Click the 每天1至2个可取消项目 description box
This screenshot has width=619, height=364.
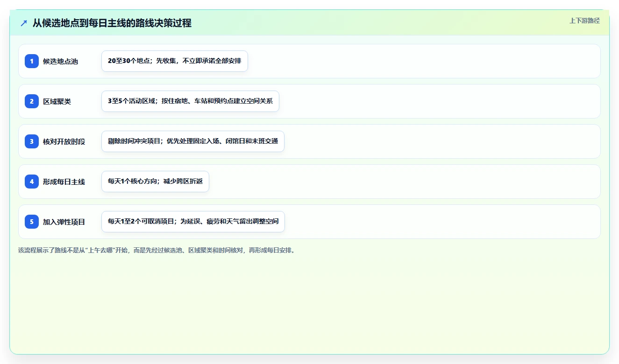click(x=193, y=222)
